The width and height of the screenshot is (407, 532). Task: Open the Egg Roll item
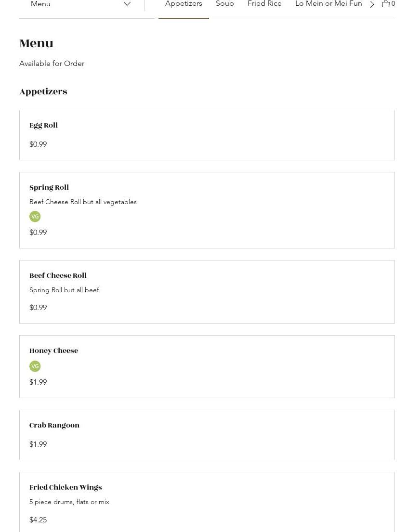tap(44, 126)
